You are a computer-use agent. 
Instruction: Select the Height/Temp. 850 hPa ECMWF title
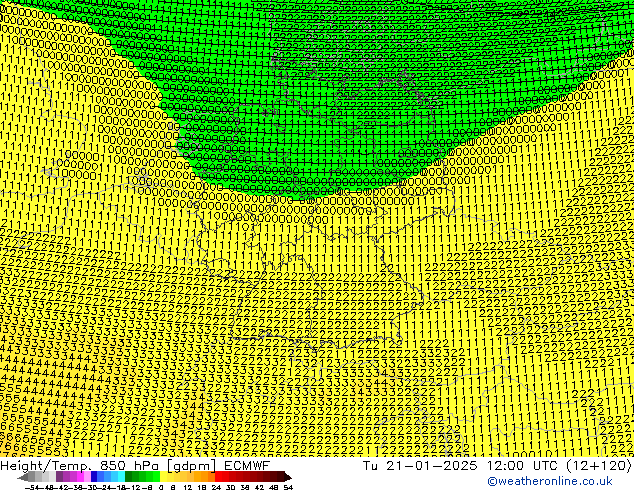pos(135,466)
